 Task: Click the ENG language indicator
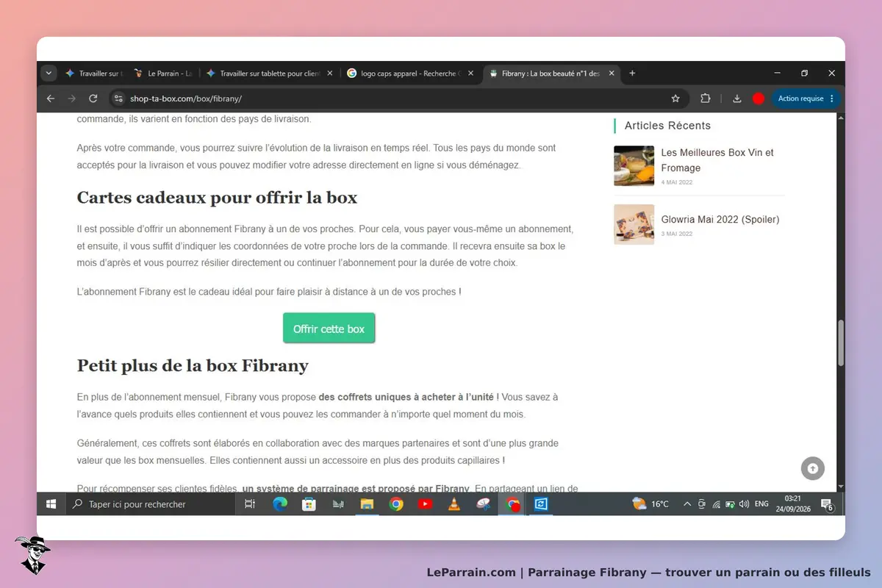[x=761, y=504]
